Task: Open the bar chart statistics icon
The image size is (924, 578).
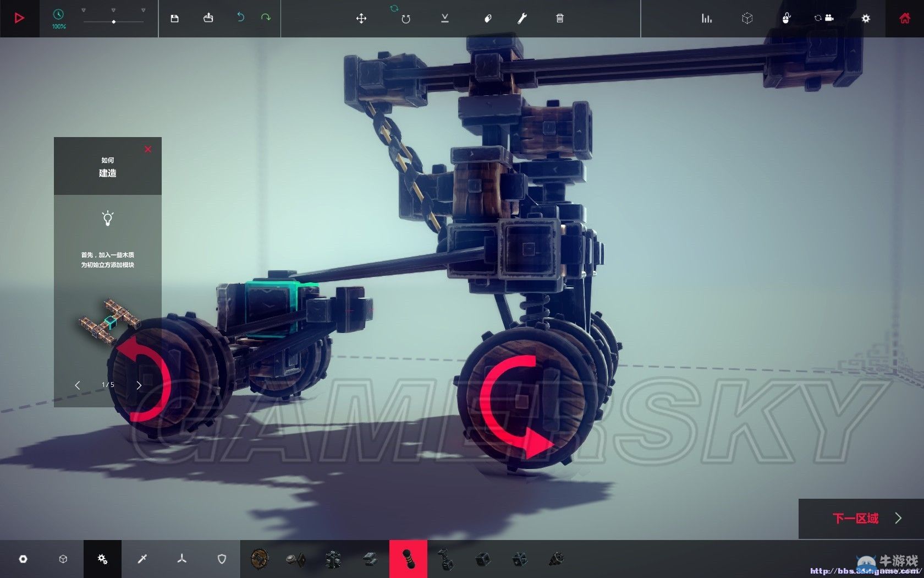Action: tap(707, 19)
